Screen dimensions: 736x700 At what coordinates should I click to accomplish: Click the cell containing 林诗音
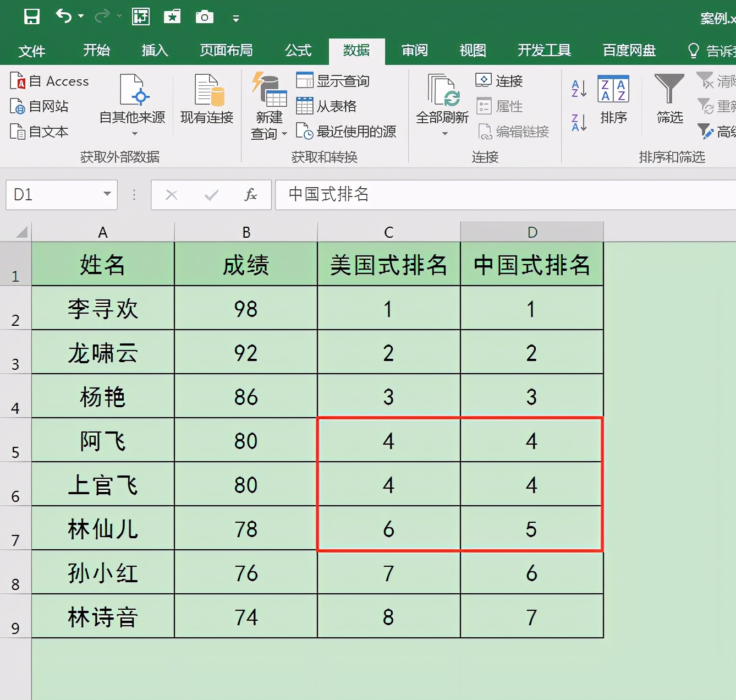[103, 616]
